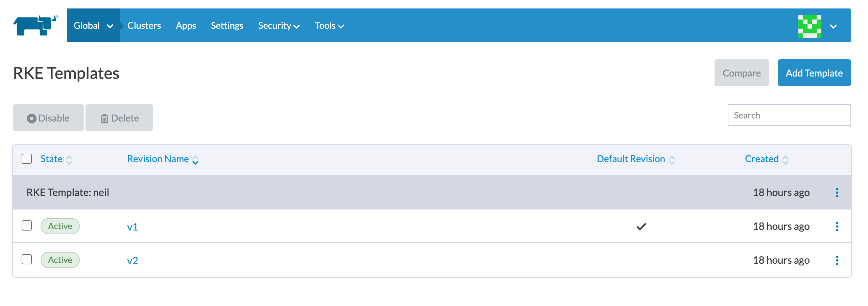868x306 pixels.
Task: Open the Apps menu item
Action: coord(186,25)
